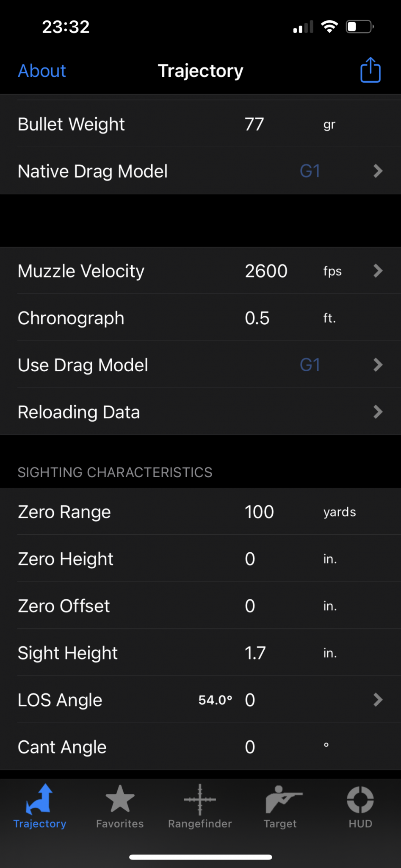Image resolution: width=401 pixels, height=868 pixels.
Task: Open the HUD tab icon
Action: coord(360,807)
